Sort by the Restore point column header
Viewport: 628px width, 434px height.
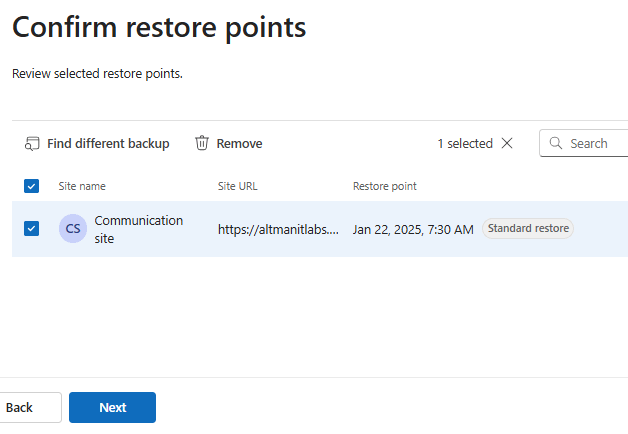[384, 186]
